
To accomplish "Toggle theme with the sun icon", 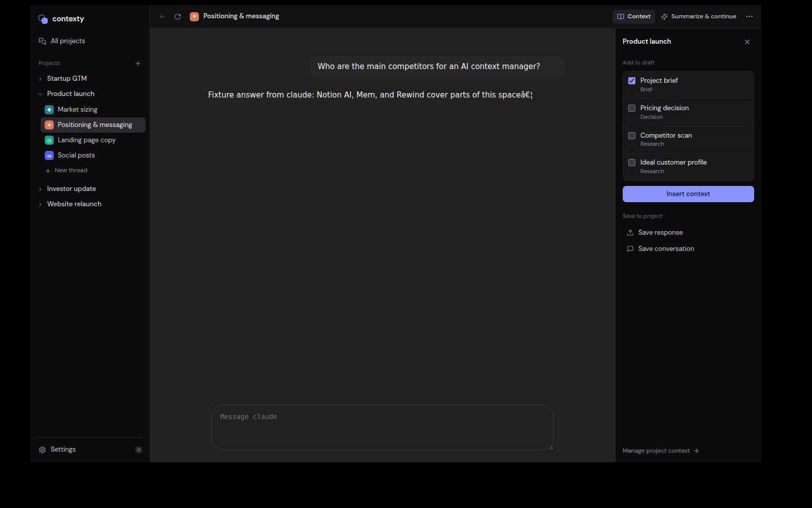I will (139, 450).
